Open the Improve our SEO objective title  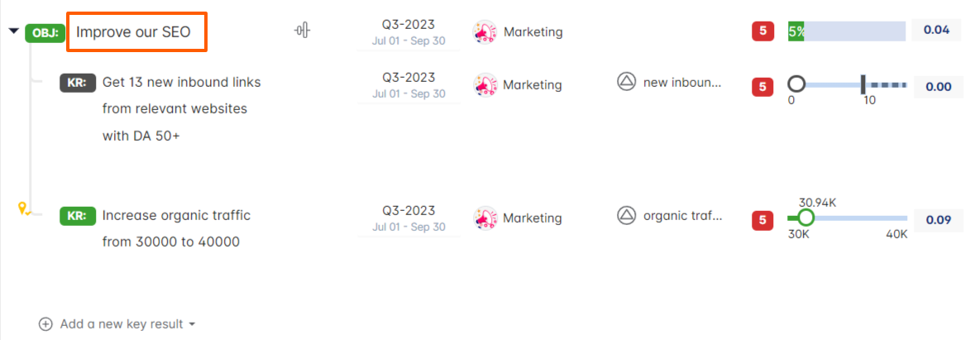click(133, 32)
